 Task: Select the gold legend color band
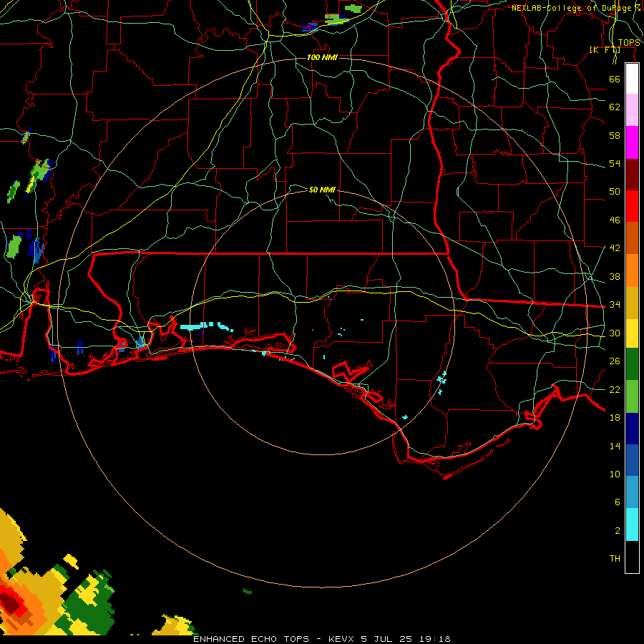click(632, 303)
